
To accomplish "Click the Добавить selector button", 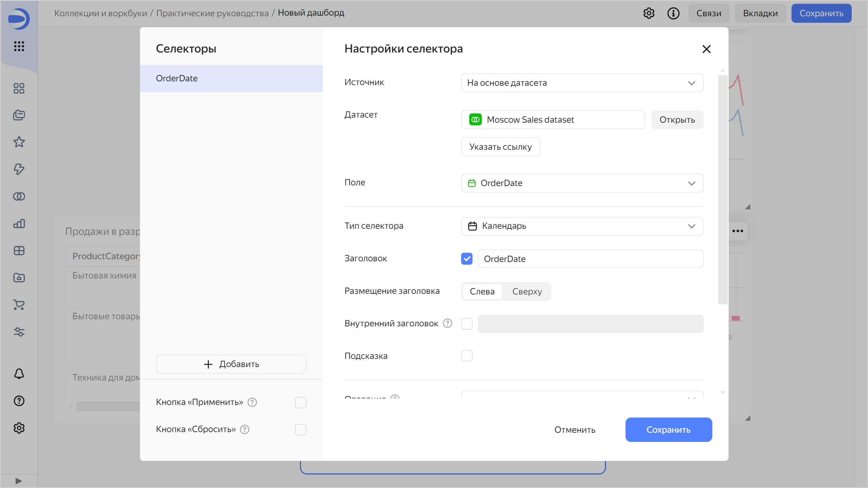I will (231, 364).
